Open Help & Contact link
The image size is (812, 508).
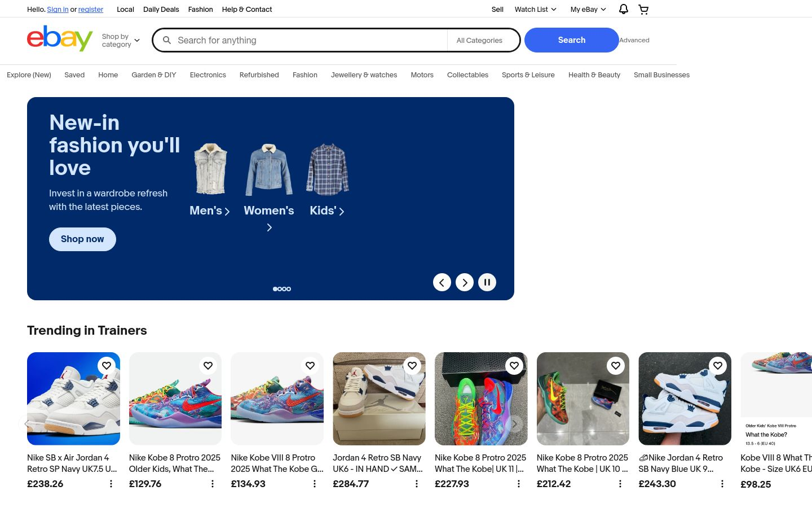pyautogui.click(x=247, y=10)
